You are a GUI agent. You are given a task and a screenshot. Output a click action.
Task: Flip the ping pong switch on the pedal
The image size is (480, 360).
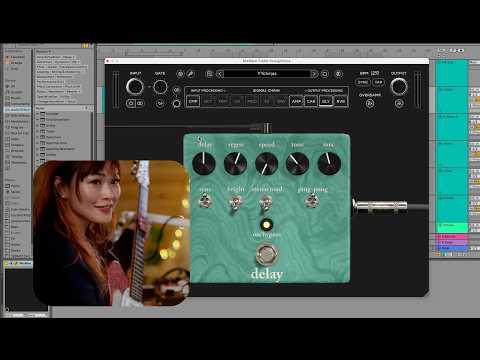(312, 201)
